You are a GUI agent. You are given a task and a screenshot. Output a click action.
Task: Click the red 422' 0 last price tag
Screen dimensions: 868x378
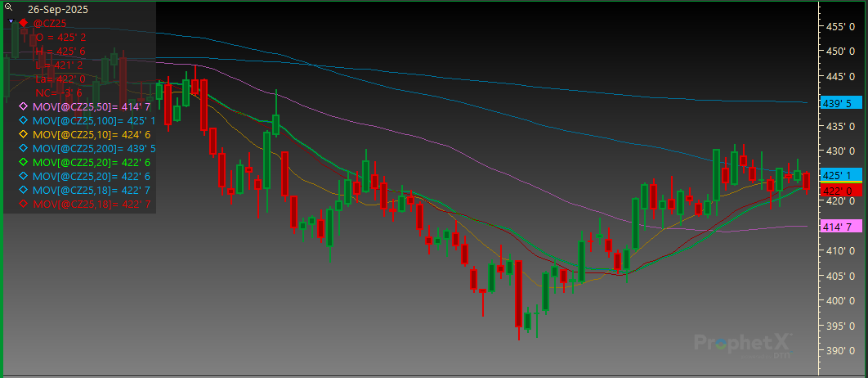click(x=836, y=190)
